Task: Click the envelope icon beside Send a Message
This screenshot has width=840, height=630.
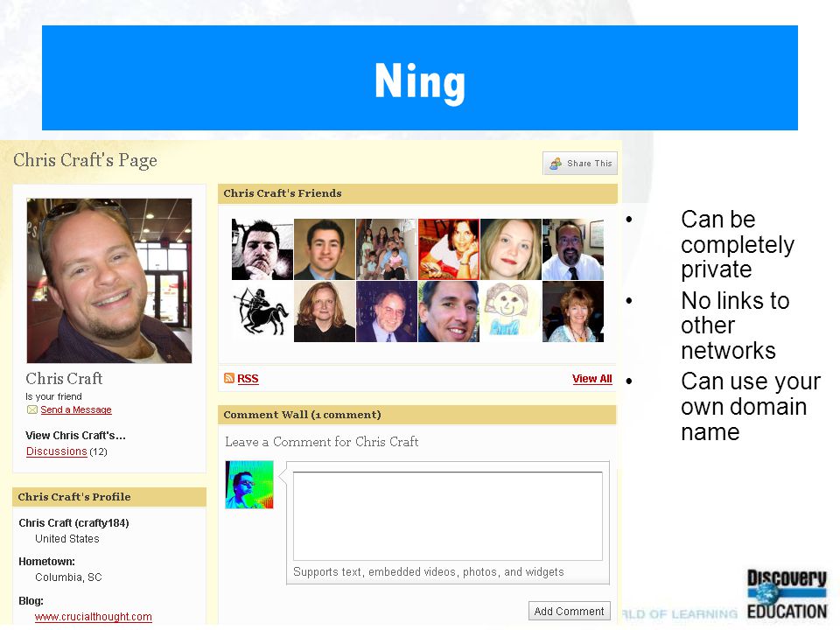Action: coord(32,409)
